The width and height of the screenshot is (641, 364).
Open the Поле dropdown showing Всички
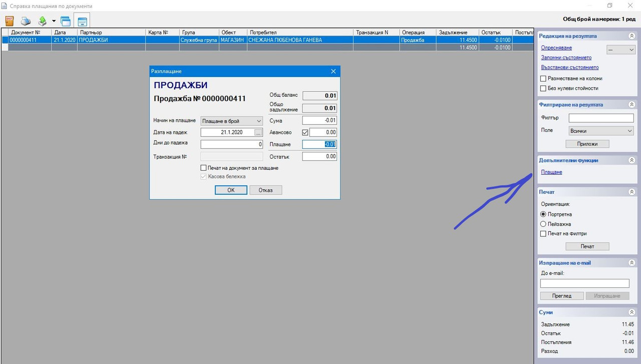click(601, 131)
